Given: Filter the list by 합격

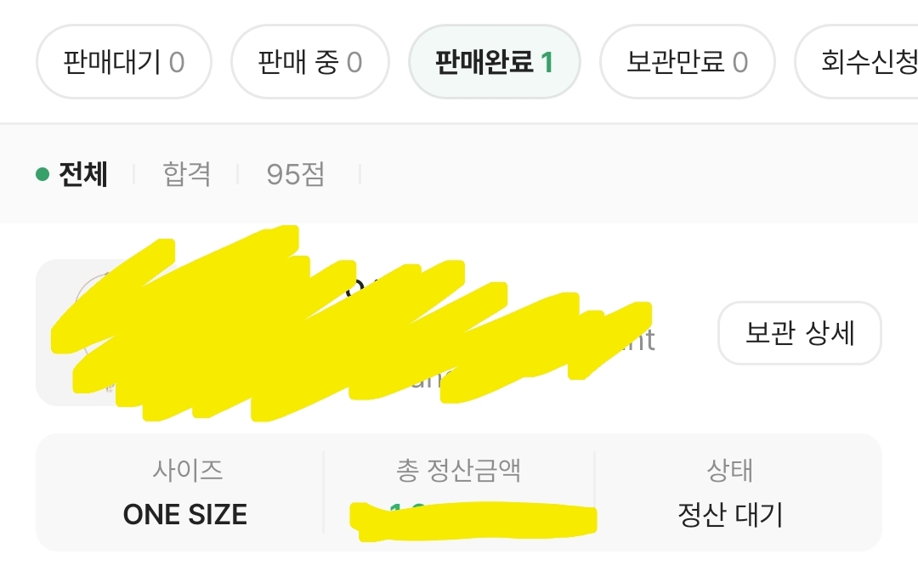Looking at the screenshot, I should tap(186, 175).
